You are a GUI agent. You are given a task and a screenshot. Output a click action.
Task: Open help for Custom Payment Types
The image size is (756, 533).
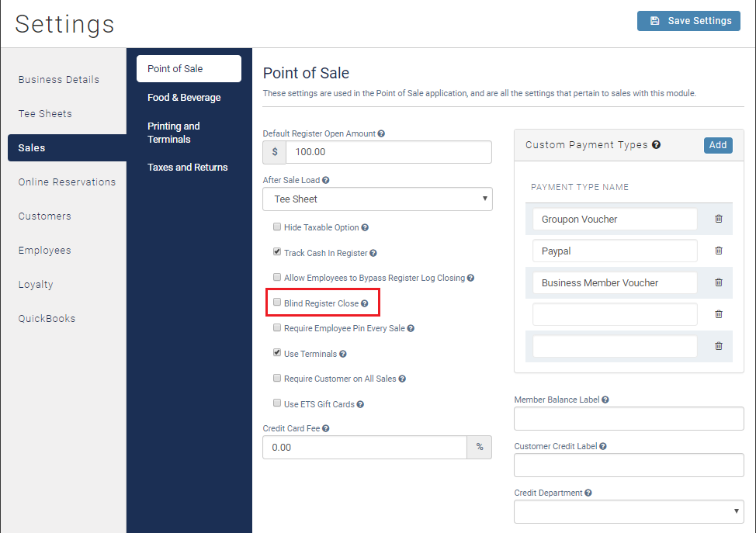coord(657,144)
